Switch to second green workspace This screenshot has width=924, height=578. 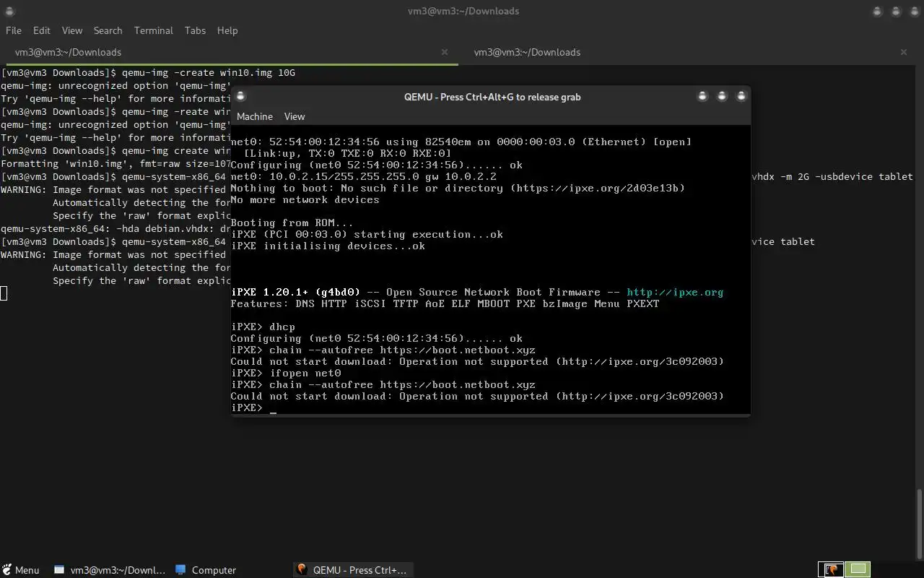(858, 570)
